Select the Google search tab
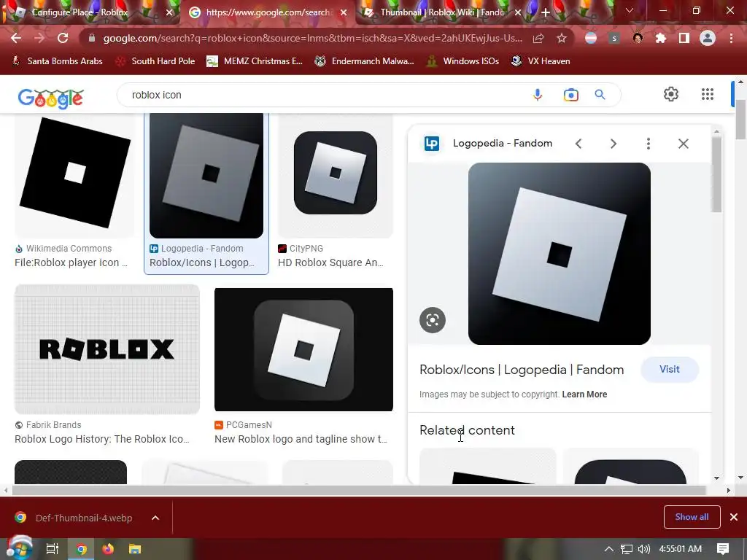 [x=267, y=12]
